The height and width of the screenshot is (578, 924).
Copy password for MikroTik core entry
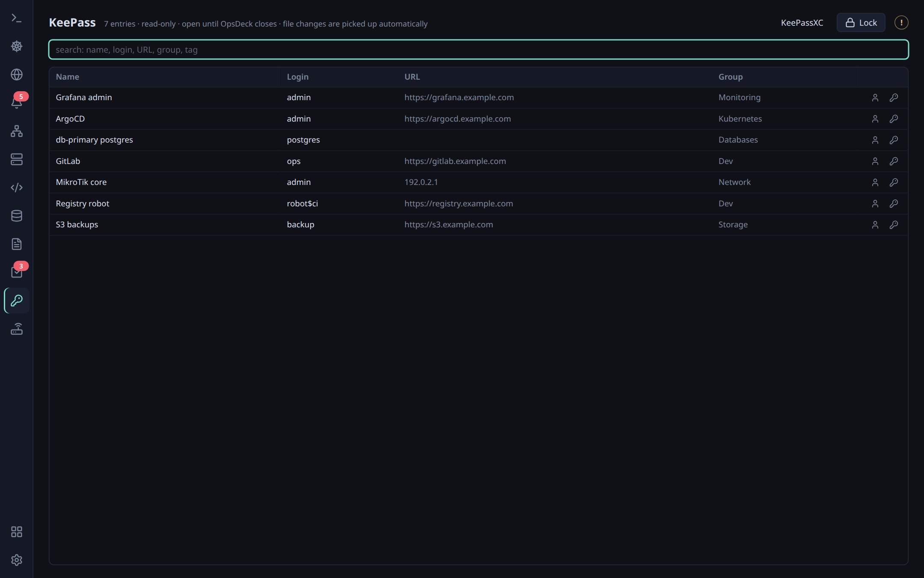pyautogui.click(x=894, y=182)
